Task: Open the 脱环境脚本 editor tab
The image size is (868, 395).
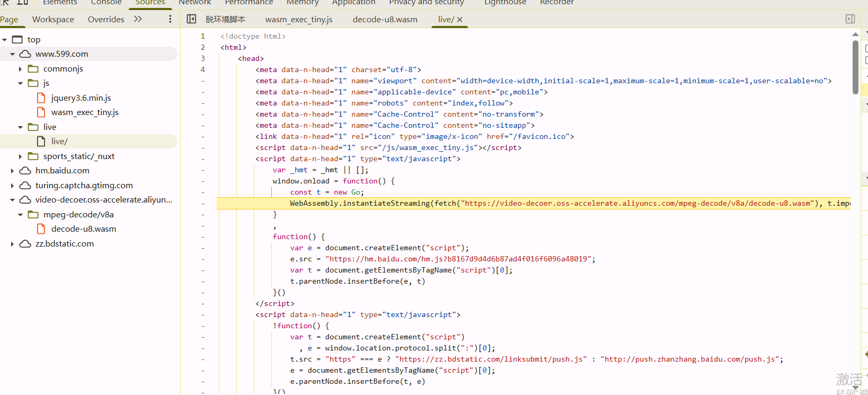Action: tap(225, 20)
